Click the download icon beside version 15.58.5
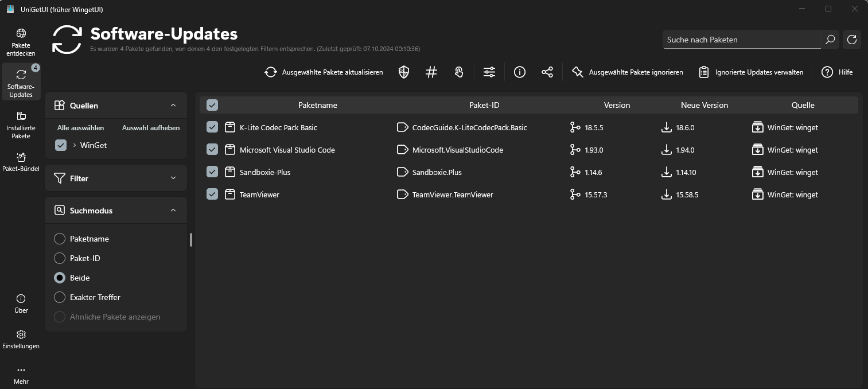 pyautogui.click(x=667, y=194)
